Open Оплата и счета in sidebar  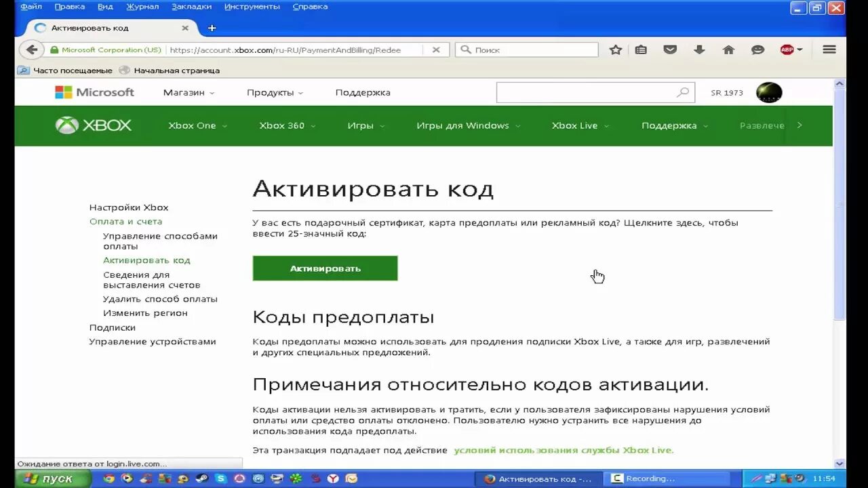pyautogui.click(x=125, y=222)
